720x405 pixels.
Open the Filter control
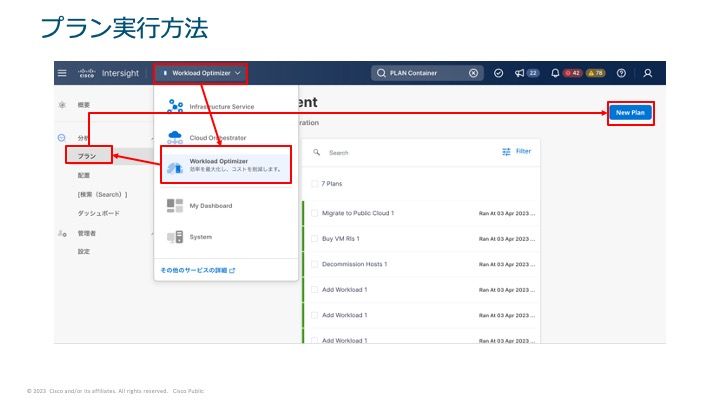(517, 151)
